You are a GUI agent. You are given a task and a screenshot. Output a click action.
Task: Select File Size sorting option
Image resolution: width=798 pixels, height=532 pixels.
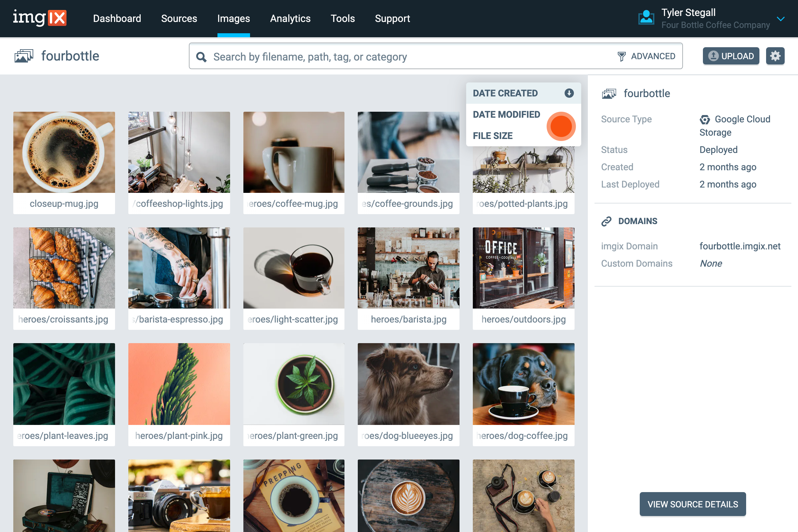493,135
